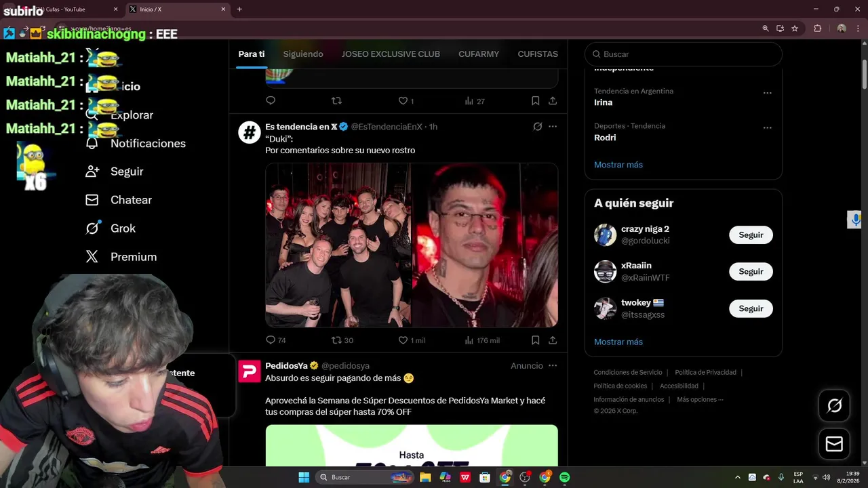Open the Duki close-up face photo
The height and width of the screenshot is (488, 868).
(485, 245)
